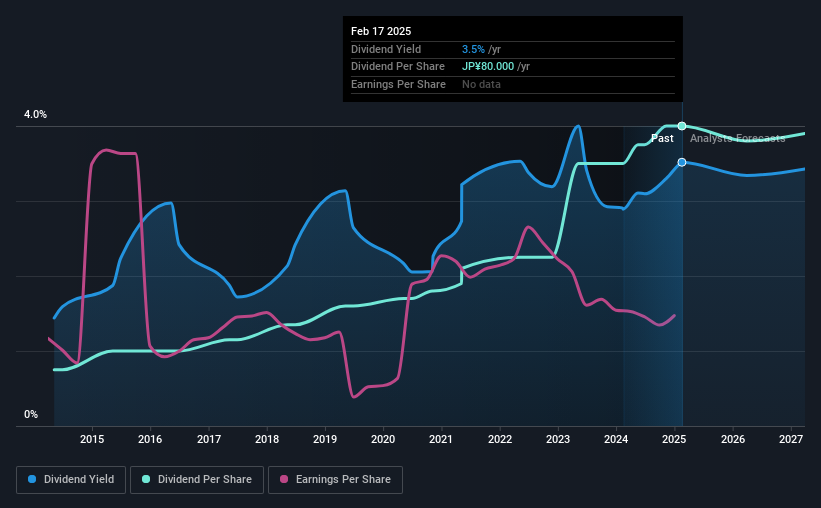The height and width of the screenshot is (508, 821).
Task: Click the Analysts Forecasts label
Action: (737, 138)
